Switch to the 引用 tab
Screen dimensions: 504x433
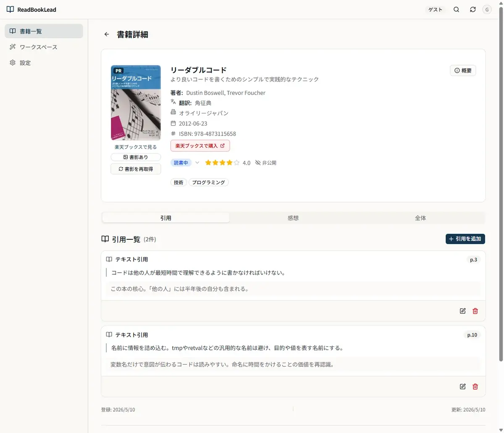click(166, 218)
